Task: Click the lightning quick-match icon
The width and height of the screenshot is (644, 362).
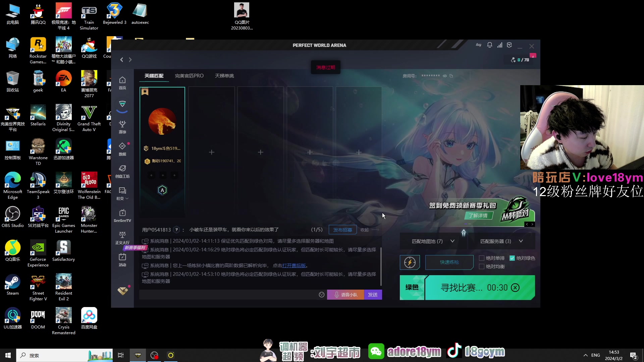Action: 410,262
